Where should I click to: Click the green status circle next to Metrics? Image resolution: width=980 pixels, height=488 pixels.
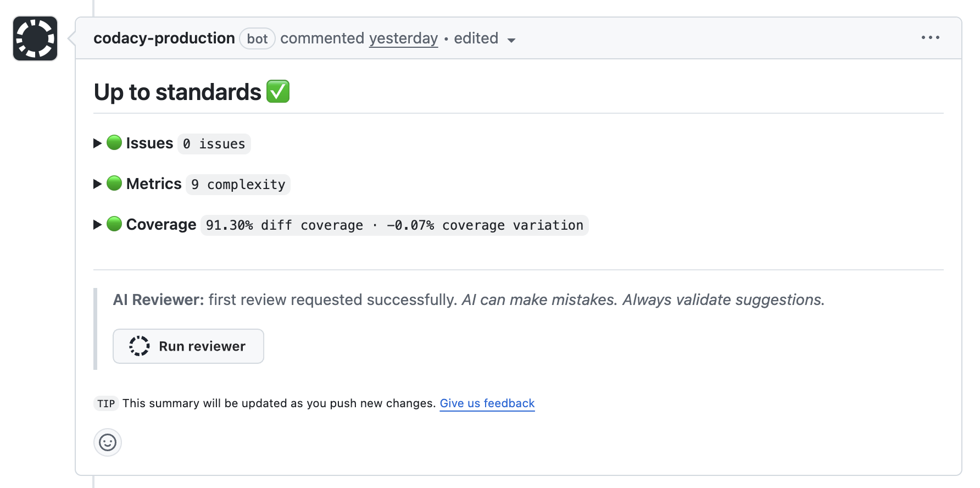tap(113, 183)
